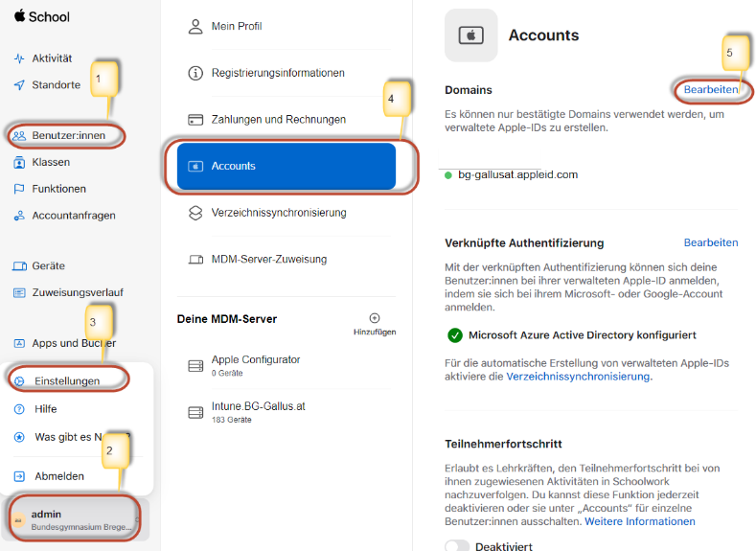
Task: Select Abmelden to sign out
Action: (58, 476)
